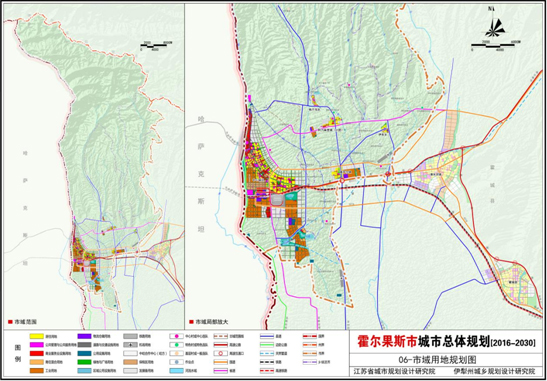Click the light blue water area legend swatch

177,370
